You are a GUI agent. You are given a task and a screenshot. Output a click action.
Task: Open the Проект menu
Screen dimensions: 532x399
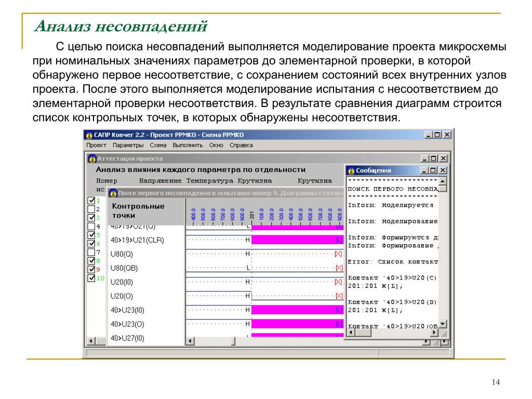tap(96, 145)
